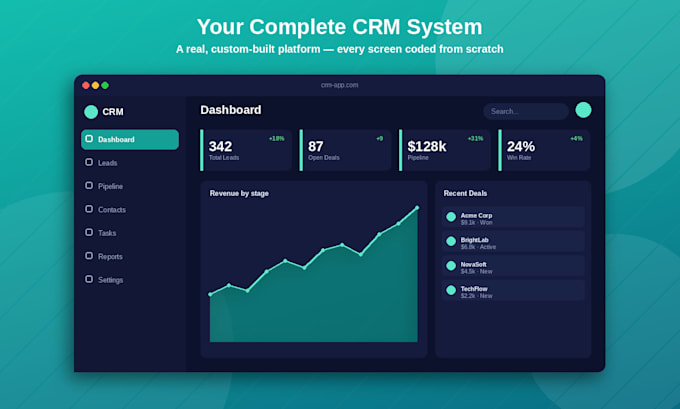680x409 pixels.
Task: Click the icon beside Dashboard
Action: (x=89, y=139)
